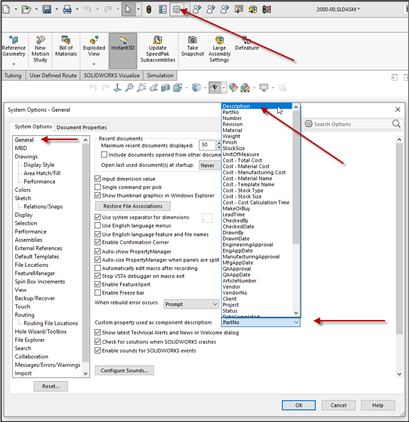
Task: Open the custom property PartNo dropdown
Action: point(261,322)
